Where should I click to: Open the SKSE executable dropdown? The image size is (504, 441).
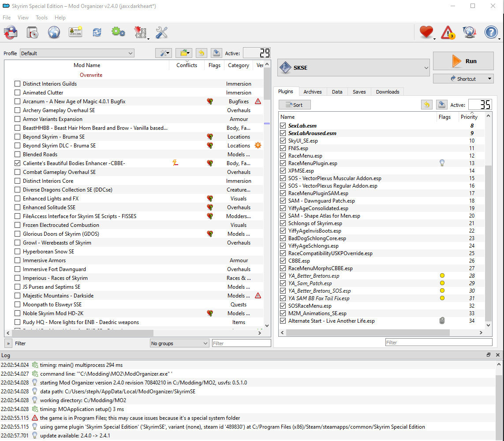[x=354, y=68]
